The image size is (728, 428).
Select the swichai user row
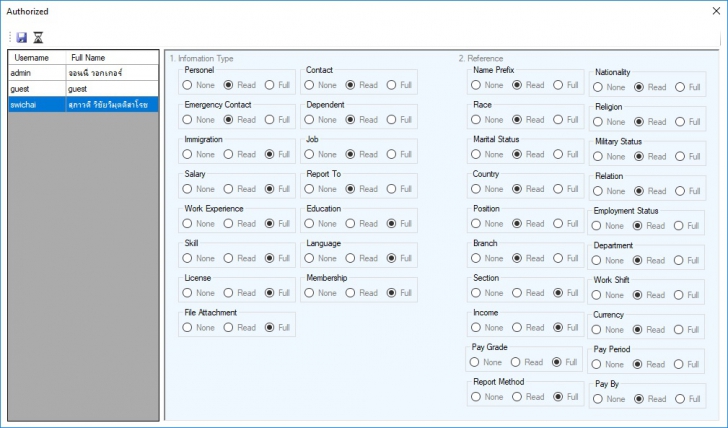click(x=84, y=104)
